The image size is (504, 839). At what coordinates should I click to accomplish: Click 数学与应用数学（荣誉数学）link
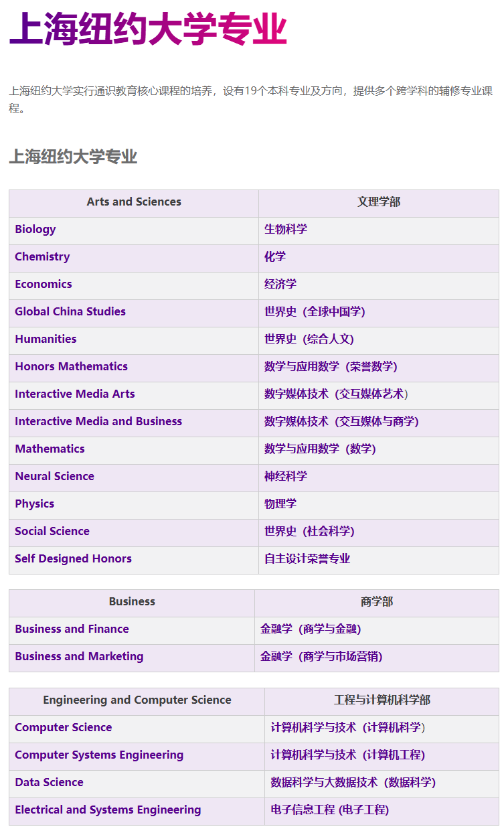point(331,366)
